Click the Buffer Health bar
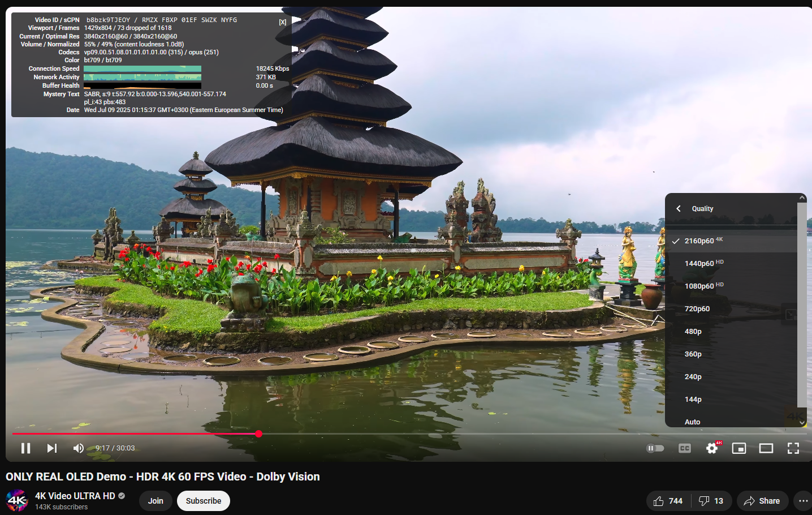This screenshot has width=812, height=515. pos(142,86)
